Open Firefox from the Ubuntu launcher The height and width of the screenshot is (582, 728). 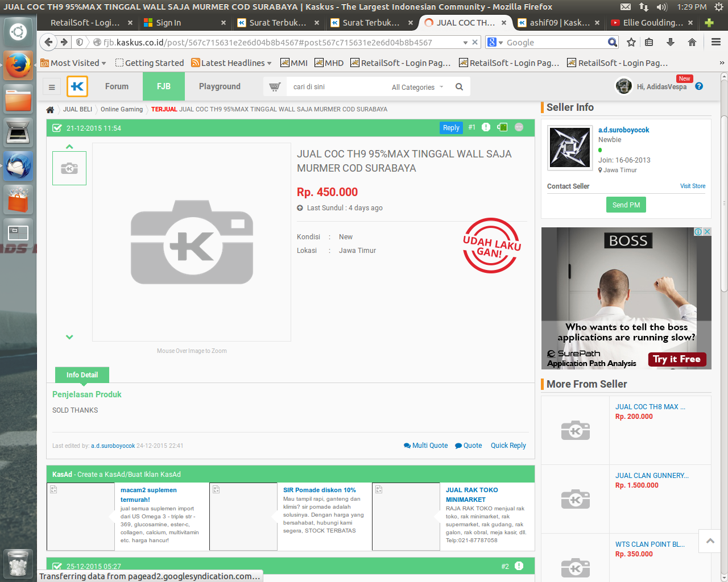coord(18,65)
